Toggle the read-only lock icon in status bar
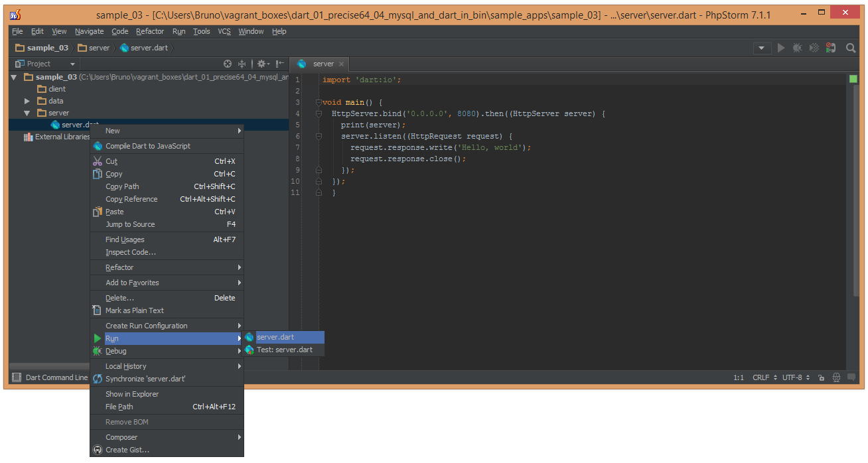The width and height of the screenshot is (868, 463). coord(821,377)
